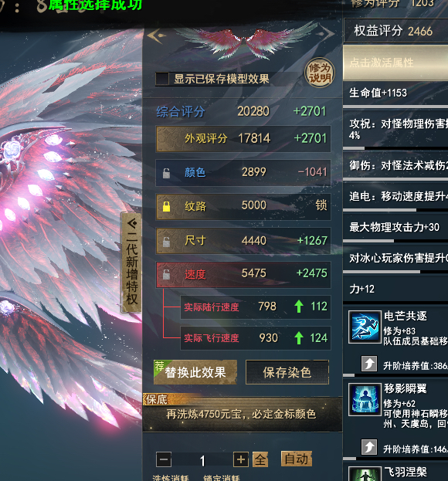Image resolution: width=448 pixels, height=481 pixels.
Task: Unlock the 纹路 yellow padlock
Action: (166, 206)
